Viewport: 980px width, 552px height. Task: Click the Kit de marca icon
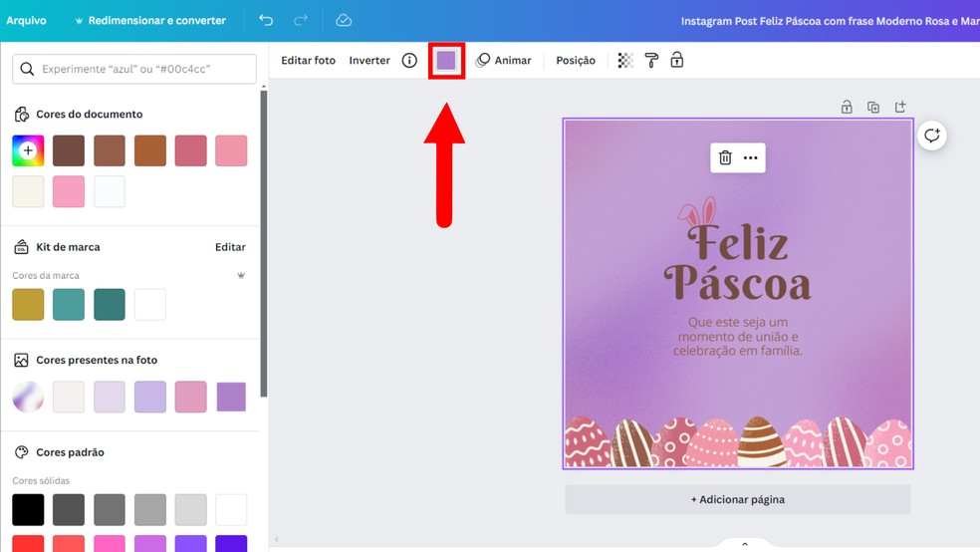pyautogui.click(x=21, y=247)
